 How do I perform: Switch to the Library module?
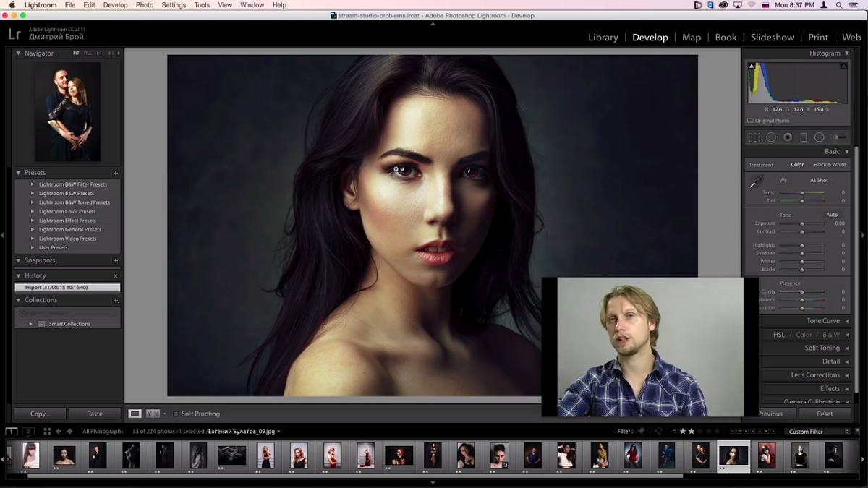click(x=603, y=38)
